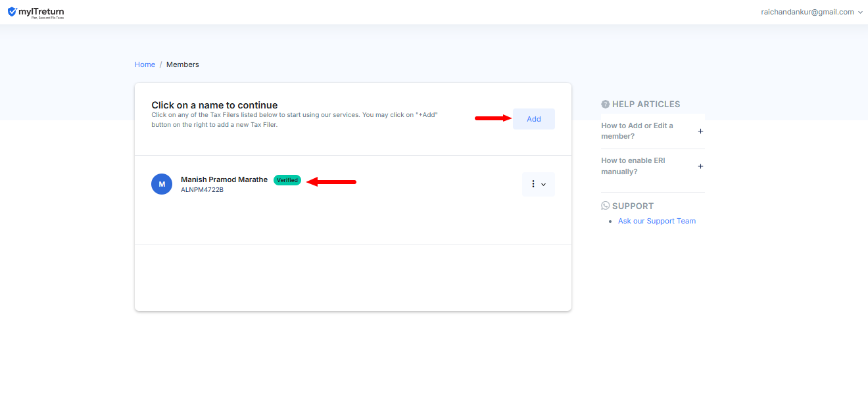Go to Home breadcrumb link

(145, 64)
